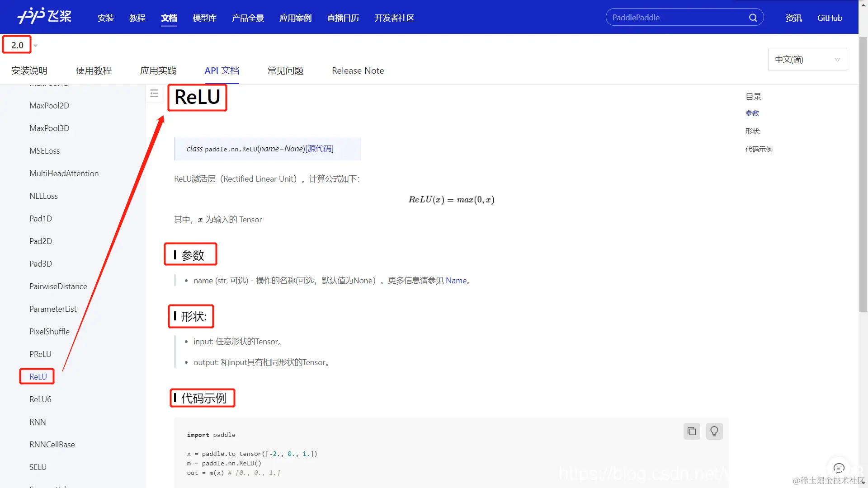Toggle code theme with lightbulb icon
The image size is (868, 488).
(714, 431)
